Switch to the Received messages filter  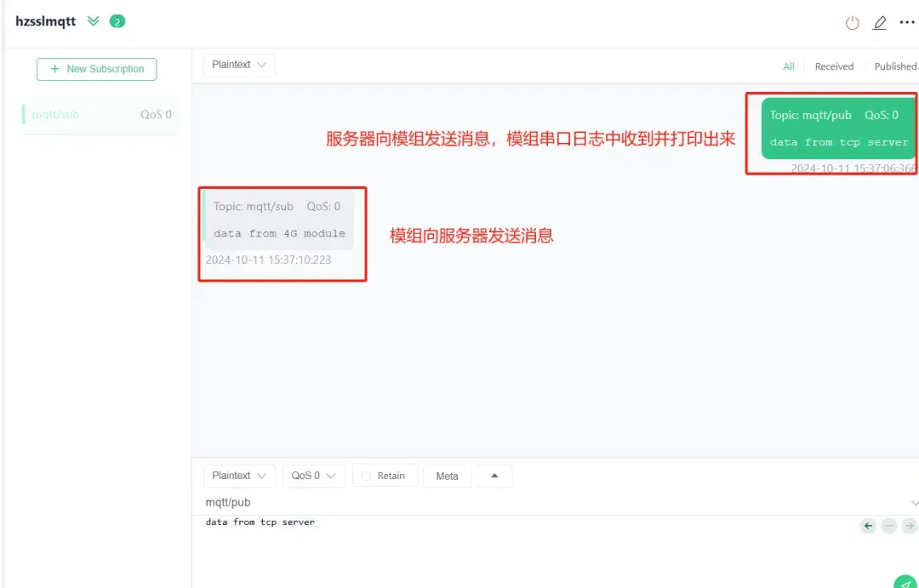click(x=834, y=66)
